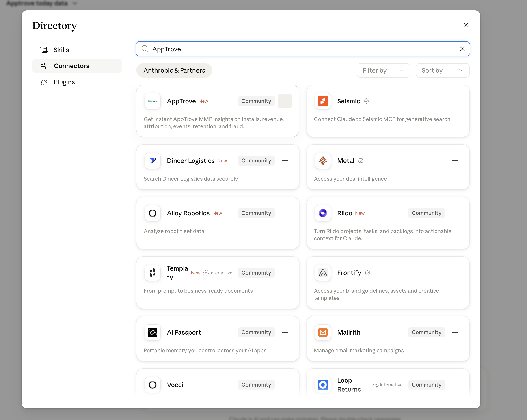Click the Frontify logo icon
Image resolution: width=527 pixels, height=420 pixels.
tap(323, 273)
